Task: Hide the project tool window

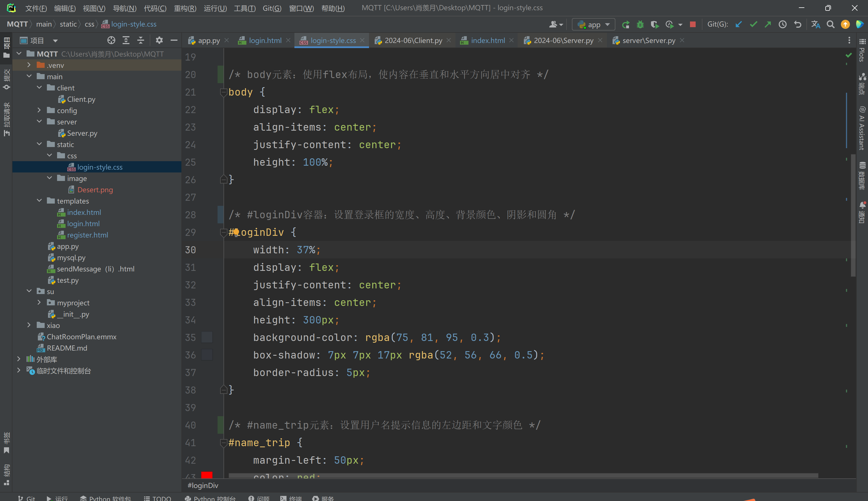Action: 174,40
